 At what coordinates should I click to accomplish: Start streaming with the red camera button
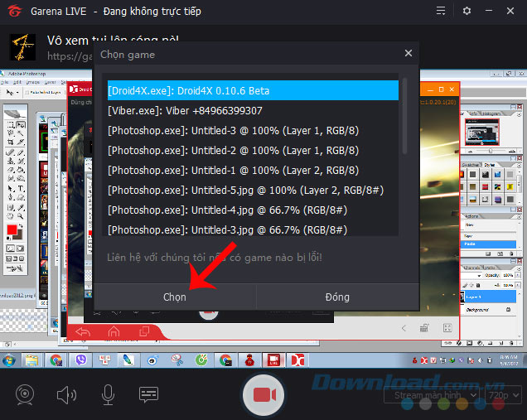pyautogui.click(x=263, y=395)
